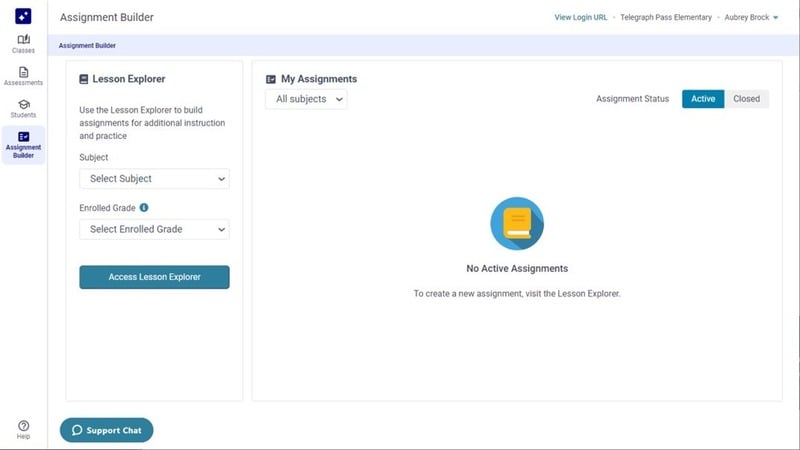800x450 pixels.
Task: Click the View Login URL link
Action: [581, 17]
